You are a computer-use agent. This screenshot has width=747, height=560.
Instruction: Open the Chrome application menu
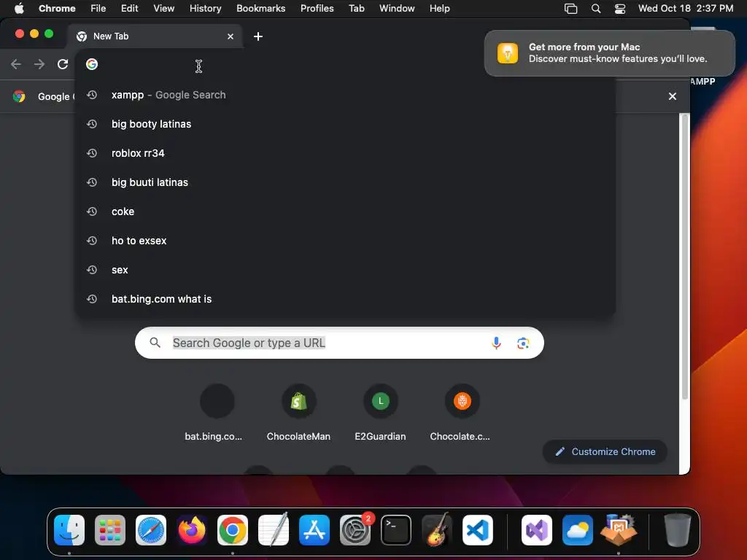tap(57, 9)
